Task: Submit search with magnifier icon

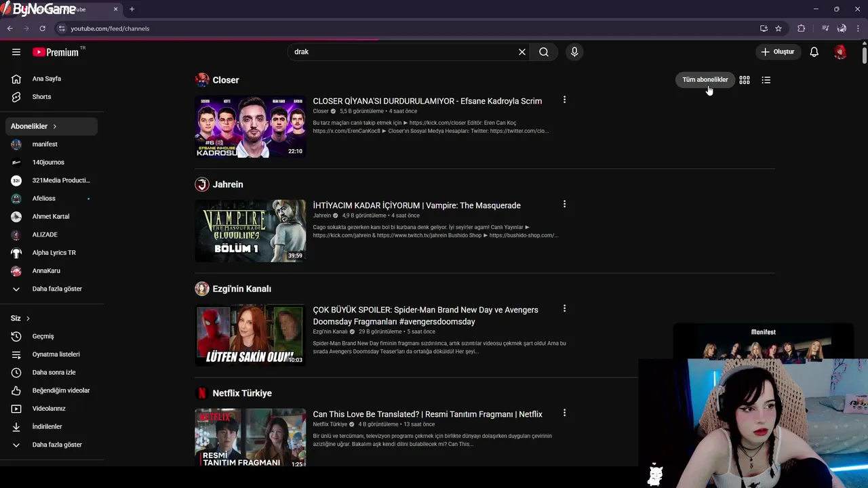Action: click(x=544, y=52)
